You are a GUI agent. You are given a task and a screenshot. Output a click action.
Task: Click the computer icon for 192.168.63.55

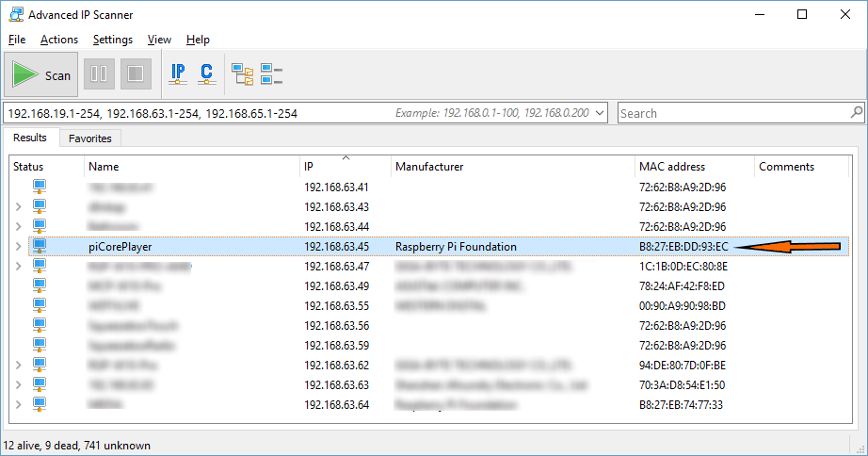pyautogui.click(x=40, y=306)
